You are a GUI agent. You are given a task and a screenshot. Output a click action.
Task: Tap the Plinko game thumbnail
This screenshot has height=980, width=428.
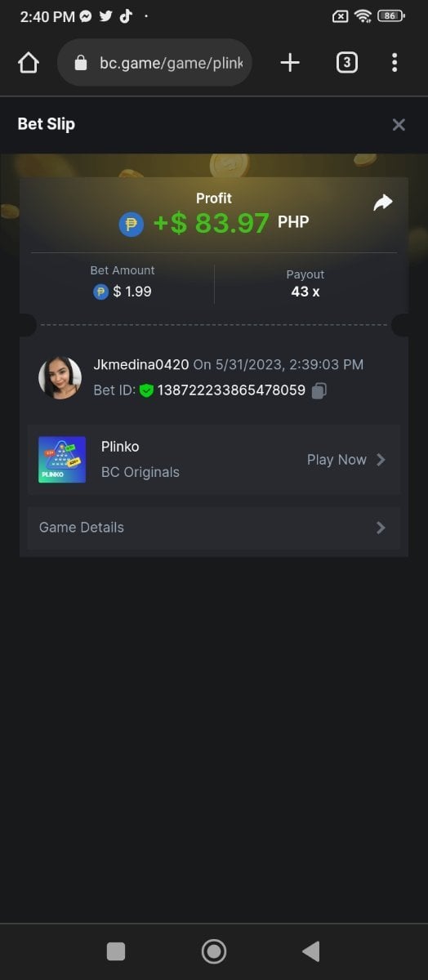coord(62,459)
